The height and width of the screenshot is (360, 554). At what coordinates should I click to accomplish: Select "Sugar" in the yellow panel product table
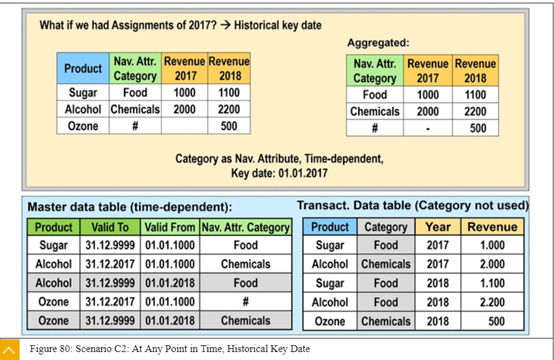(83, 93)
